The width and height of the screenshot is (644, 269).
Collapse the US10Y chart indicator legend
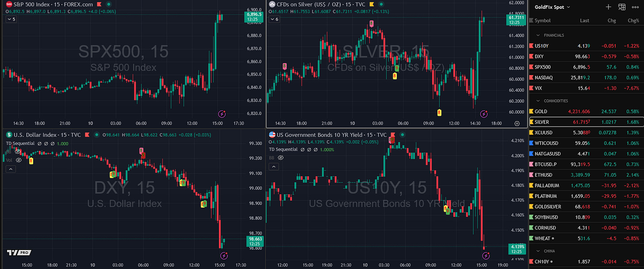(x=274, y=166)
